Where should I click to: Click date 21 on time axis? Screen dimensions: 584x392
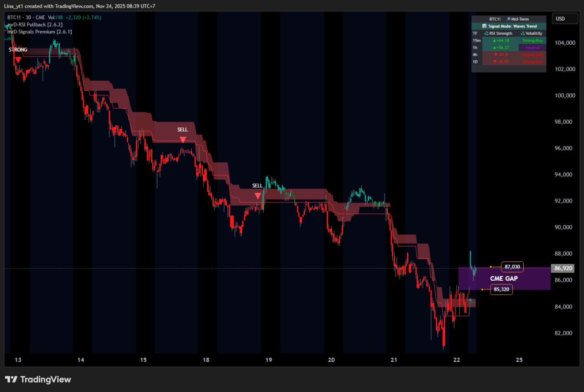click(x=394, y=360)
